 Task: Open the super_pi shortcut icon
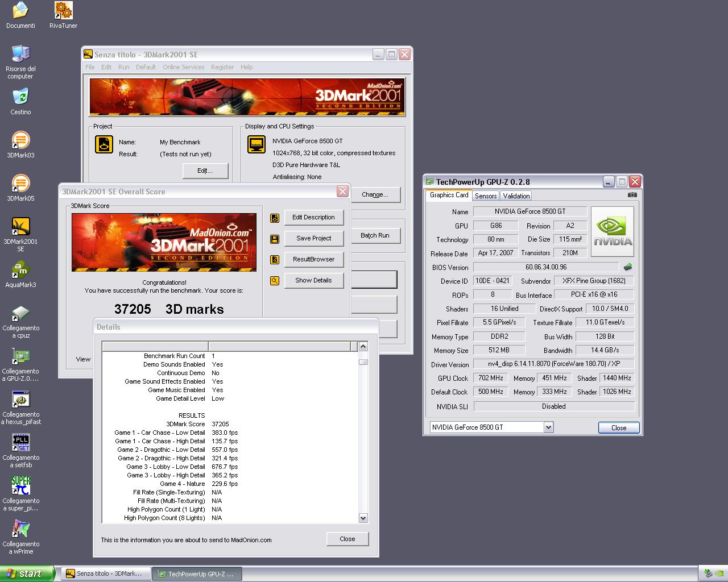point(20,493)
